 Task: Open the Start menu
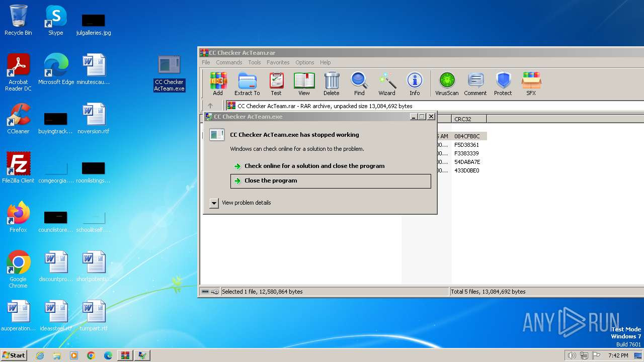click(14, 355)
